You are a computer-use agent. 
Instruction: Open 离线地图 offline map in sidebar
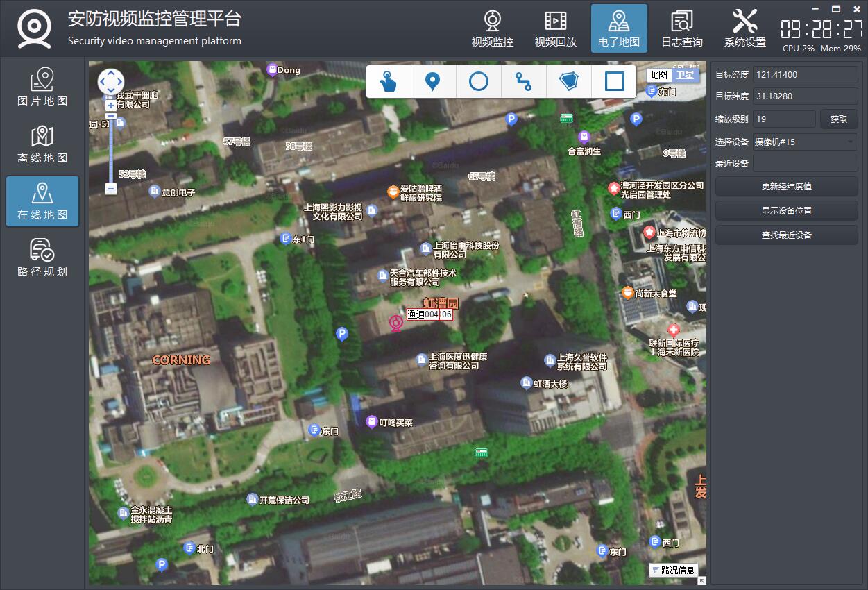pyautogui.click(x=42, y=144)
